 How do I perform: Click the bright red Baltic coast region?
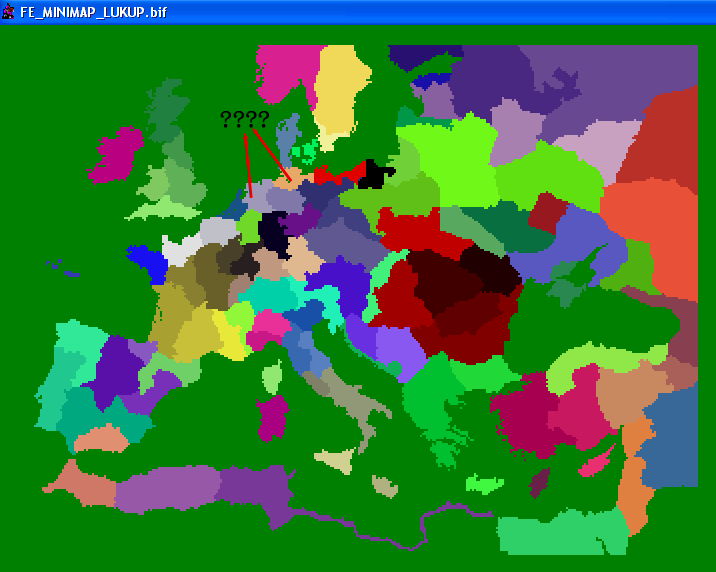tap(339, 173)
